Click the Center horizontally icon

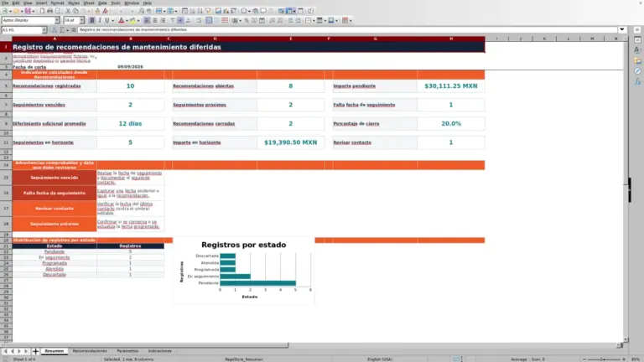click(x=155, y=20)
